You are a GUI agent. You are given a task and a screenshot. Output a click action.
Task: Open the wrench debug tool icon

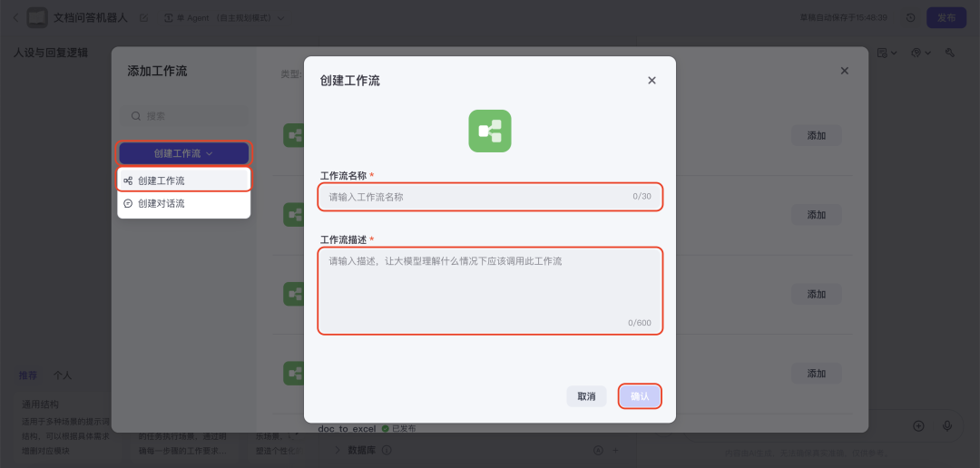949,54
